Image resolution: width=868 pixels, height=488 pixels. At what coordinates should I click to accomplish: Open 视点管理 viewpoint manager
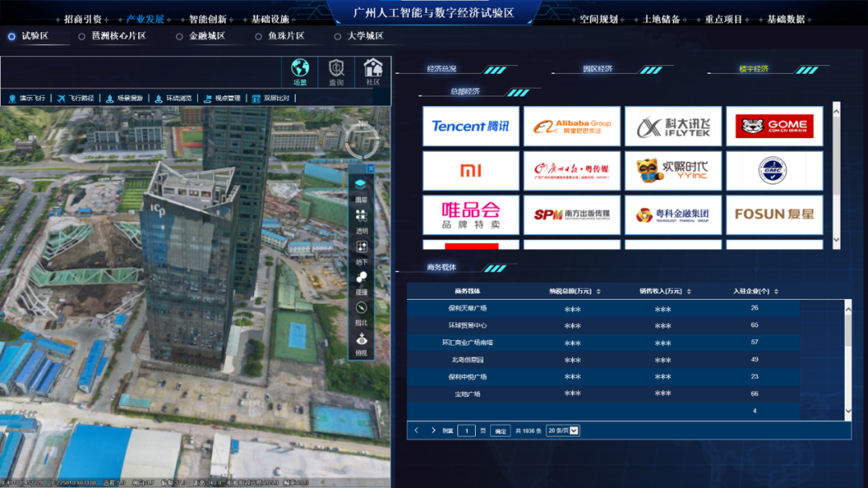(222, 98)
